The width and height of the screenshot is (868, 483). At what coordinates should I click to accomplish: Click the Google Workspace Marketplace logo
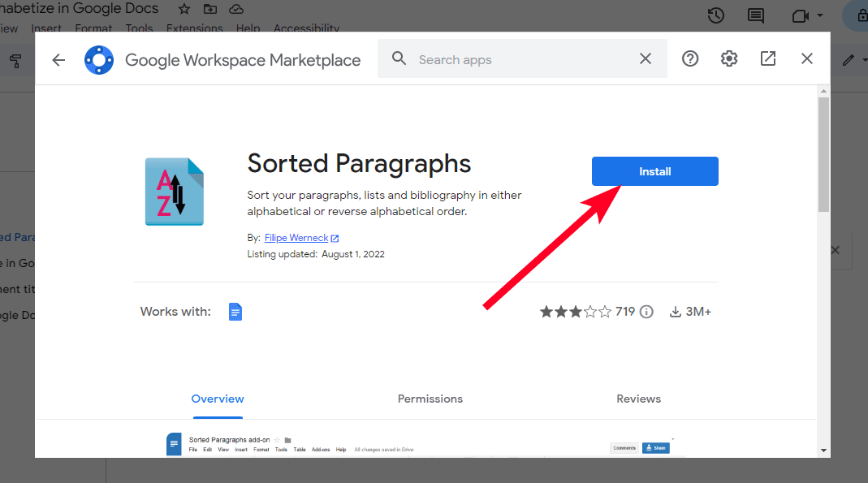coord(98,58)
